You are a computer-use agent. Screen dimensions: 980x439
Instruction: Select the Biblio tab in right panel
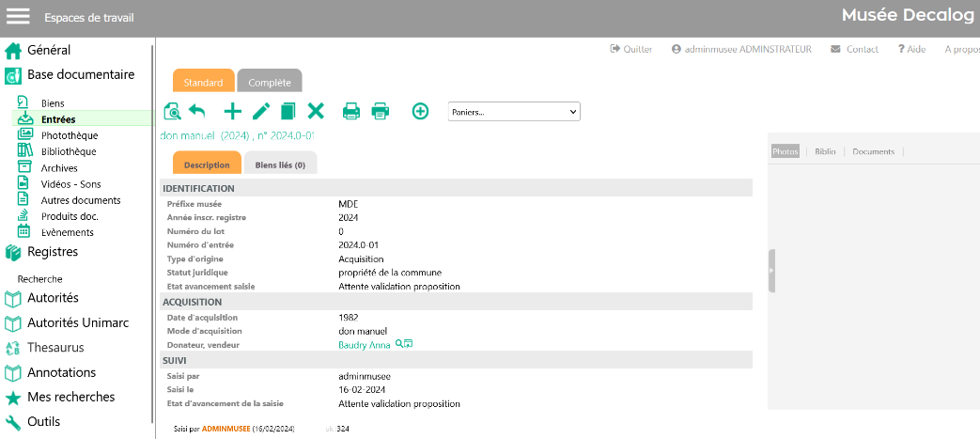[825, 151]
